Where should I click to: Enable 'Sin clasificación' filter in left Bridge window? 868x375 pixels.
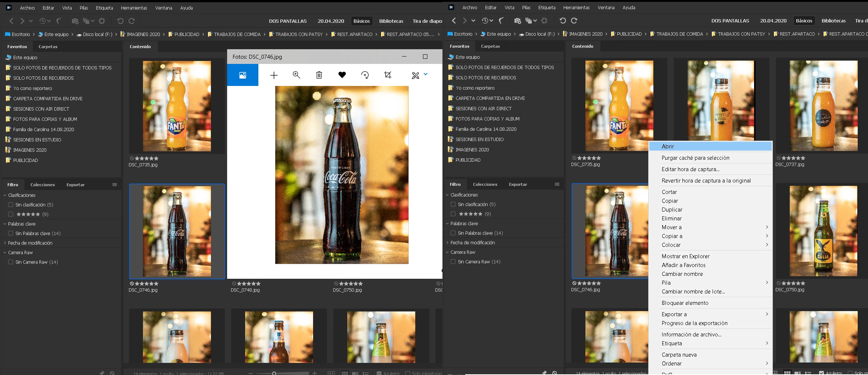(x=11, y=205)
